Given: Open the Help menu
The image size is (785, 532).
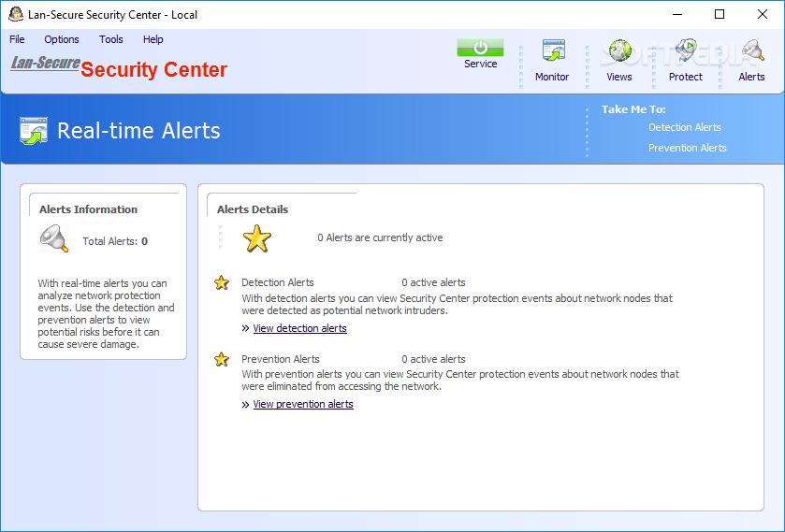Looking at the screenshot, I should [x=153, y=39].
